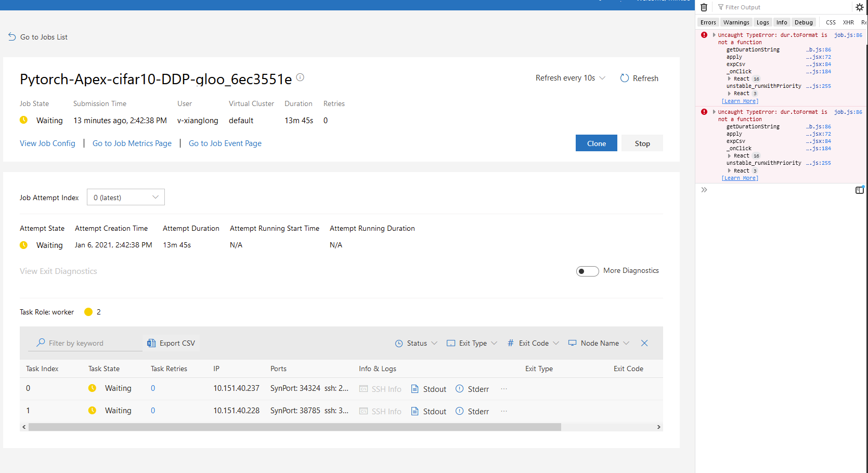Click the Stop button
Viewport: 868px width, 473px height.
642,143
